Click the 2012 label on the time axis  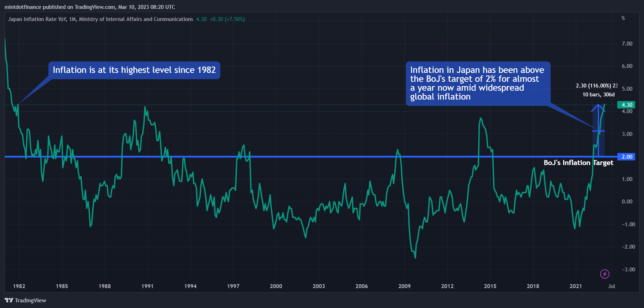(447, 286)
